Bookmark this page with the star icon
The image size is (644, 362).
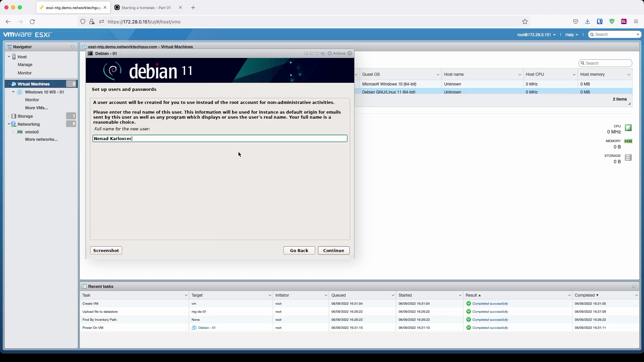click(x=525, y=22)
